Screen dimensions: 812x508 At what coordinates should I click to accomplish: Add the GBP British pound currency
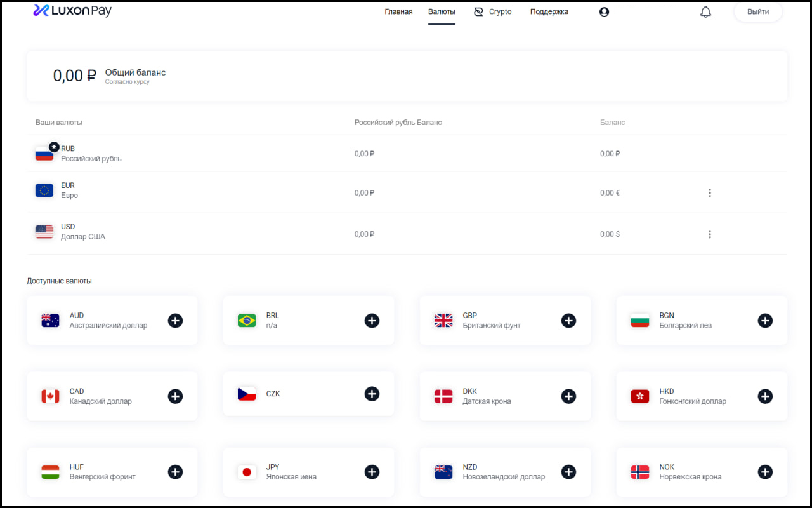pyautogui.click(x=568, y=321)
